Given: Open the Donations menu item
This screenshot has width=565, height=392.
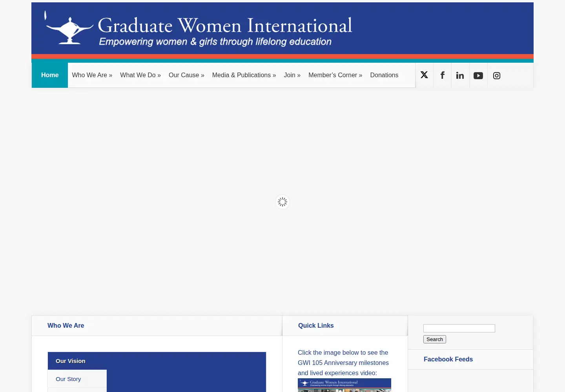Looking at the screenshot, I should pyautogui.click(x=384, y=75).
